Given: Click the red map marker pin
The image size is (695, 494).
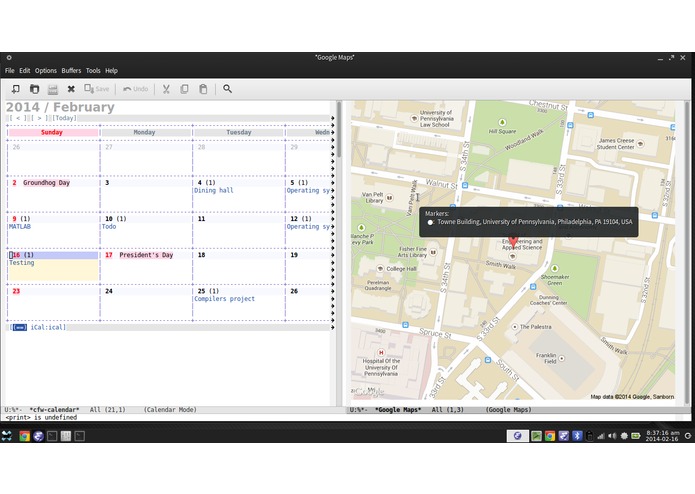Looking at the screenshot, I should point(513,241).
